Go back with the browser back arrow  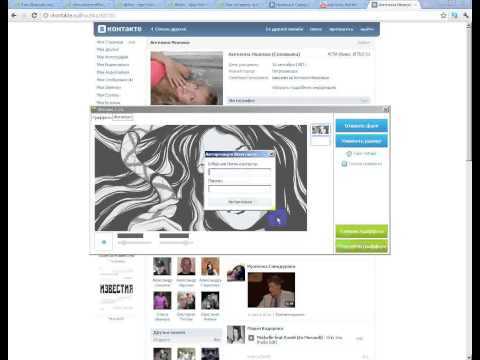[14, 15]
